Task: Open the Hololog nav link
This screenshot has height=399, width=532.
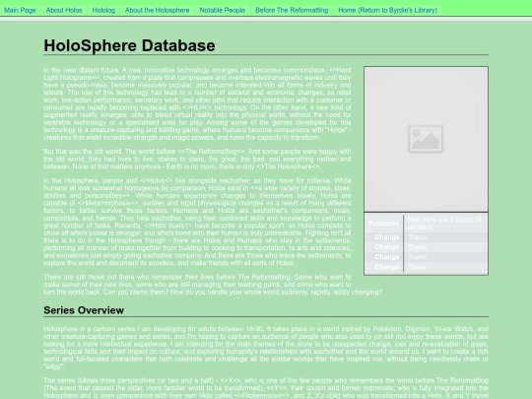Action: pyautogui.click(x=103, y=10)
